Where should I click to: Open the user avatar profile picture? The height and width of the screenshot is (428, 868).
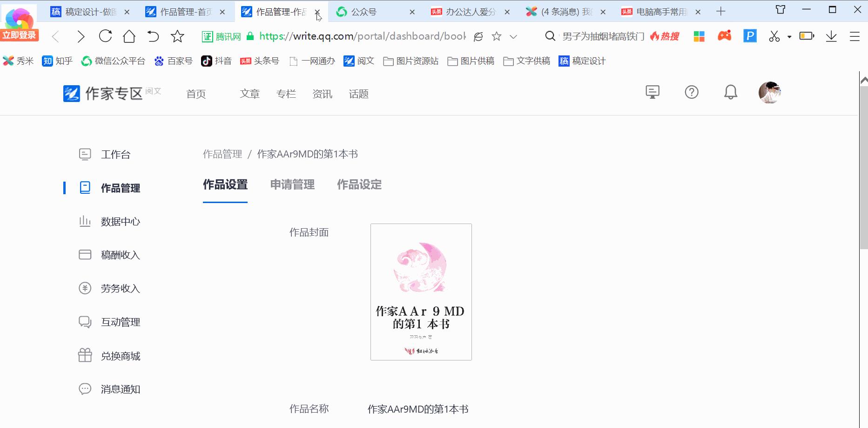point(770,92)
